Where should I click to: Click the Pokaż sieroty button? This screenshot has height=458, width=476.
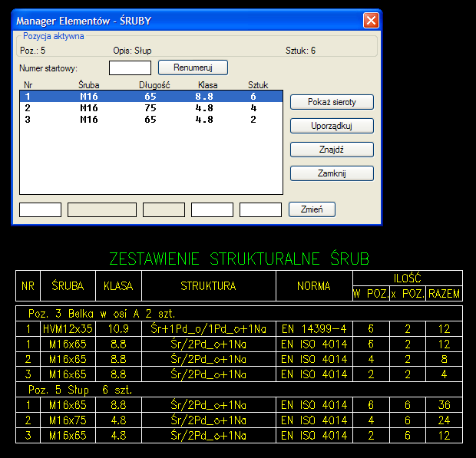332,102
